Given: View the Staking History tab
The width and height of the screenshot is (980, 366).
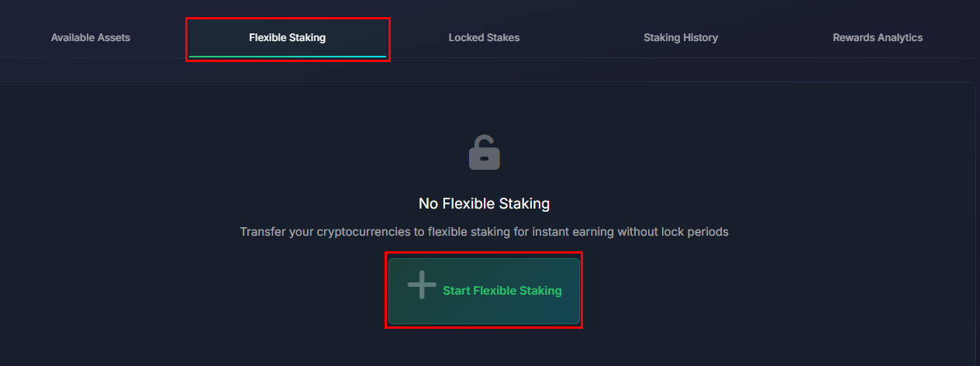Looking at the screenshot, I should [x=681, y=37].
